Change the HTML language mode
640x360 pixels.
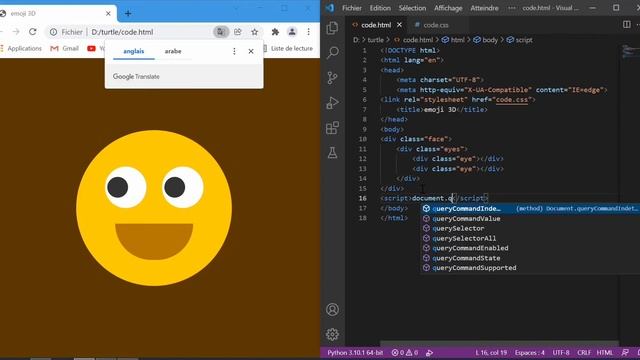click(x=604, y=353)
